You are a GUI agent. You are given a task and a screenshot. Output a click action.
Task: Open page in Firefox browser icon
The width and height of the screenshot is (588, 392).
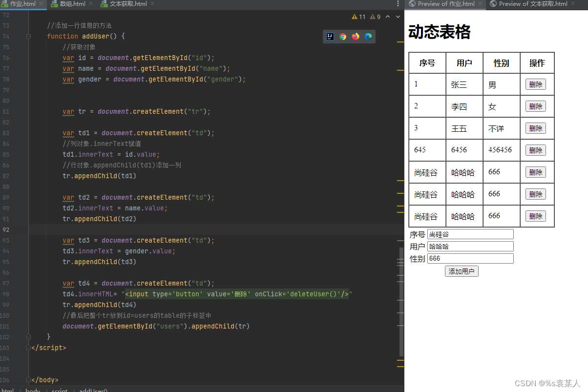coord(356,37)
